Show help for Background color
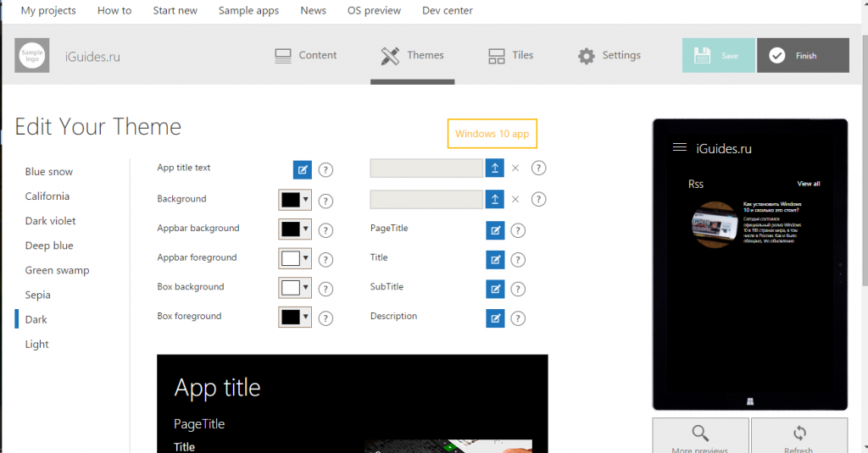Viewport: 868px width, 453px height. coord(326,202)
